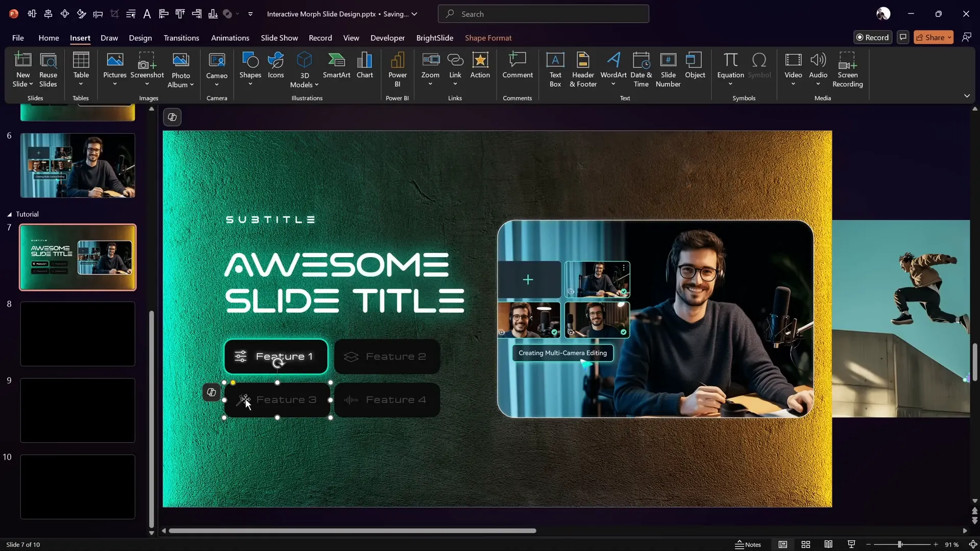Screen dimensions: 980x551
Task: Click the Record button at top right
Action: pos(872,37)
